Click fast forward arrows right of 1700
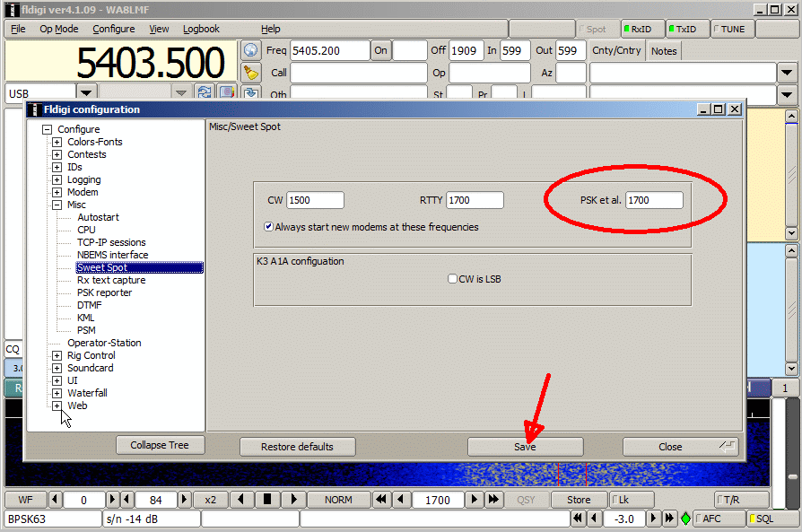 click(493, 500)
